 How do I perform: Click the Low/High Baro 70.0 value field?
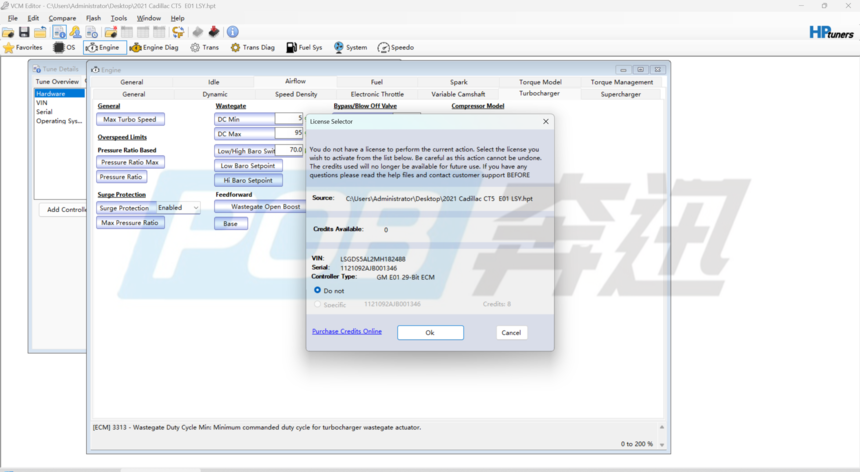coord(288,150)
